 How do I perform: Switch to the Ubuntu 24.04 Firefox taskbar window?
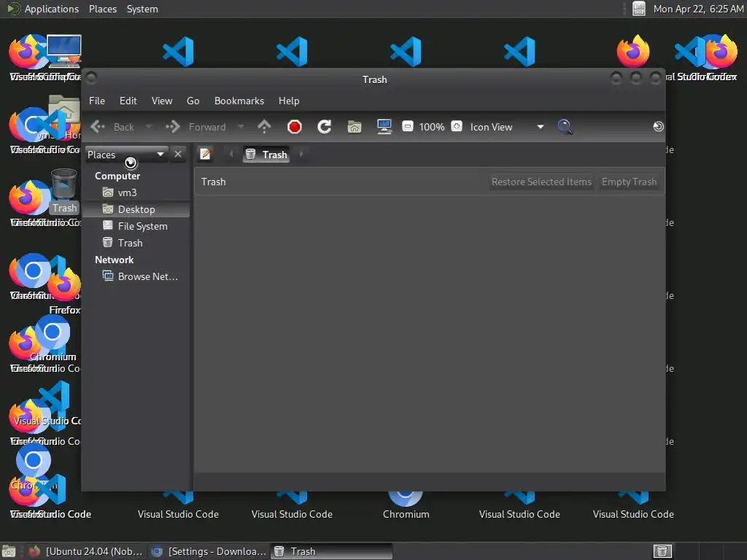pos(86,551)
